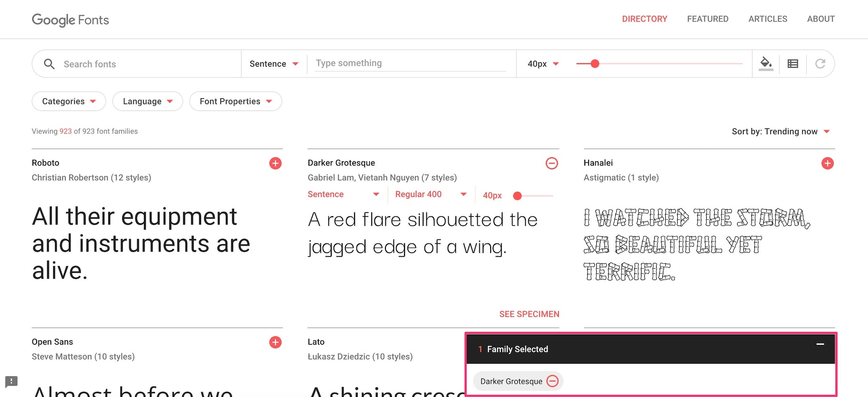Open the Articles nav item
The height and width of the screenshot is (397, 868).
767,19
